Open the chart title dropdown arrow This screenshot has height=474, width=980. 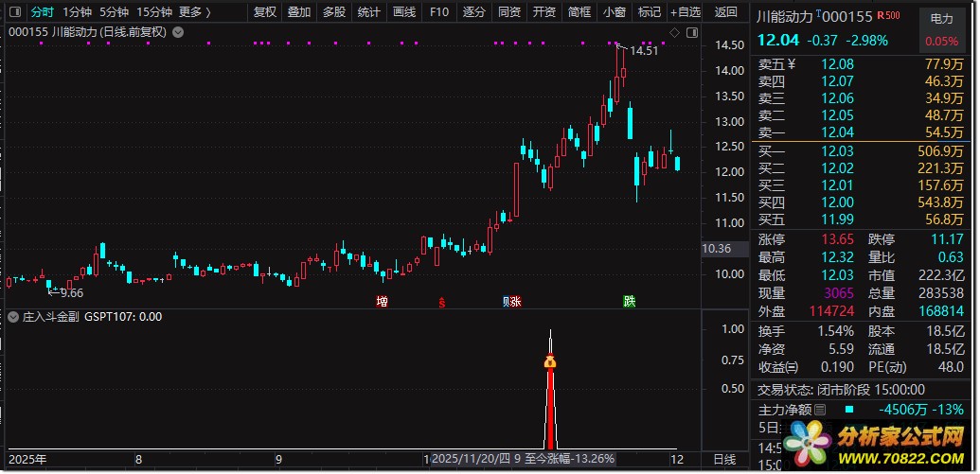click(178, 32)
